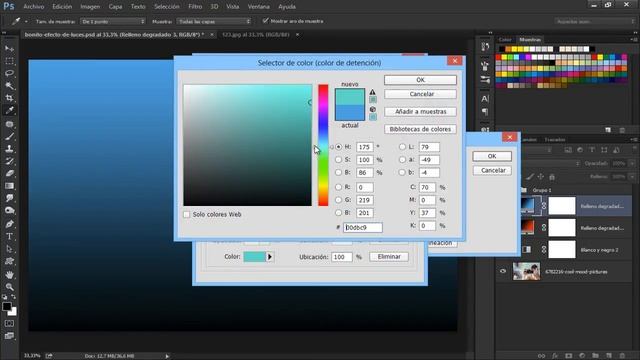
Task: Open gradient Color stop arrow menu
Action: click(x=269, y=257)
